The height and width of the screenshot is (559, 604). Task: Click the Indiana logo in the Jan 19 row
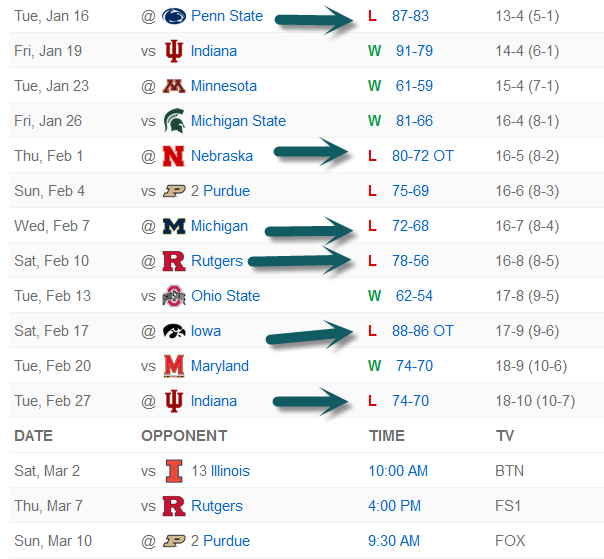click(x=175, y=51)
